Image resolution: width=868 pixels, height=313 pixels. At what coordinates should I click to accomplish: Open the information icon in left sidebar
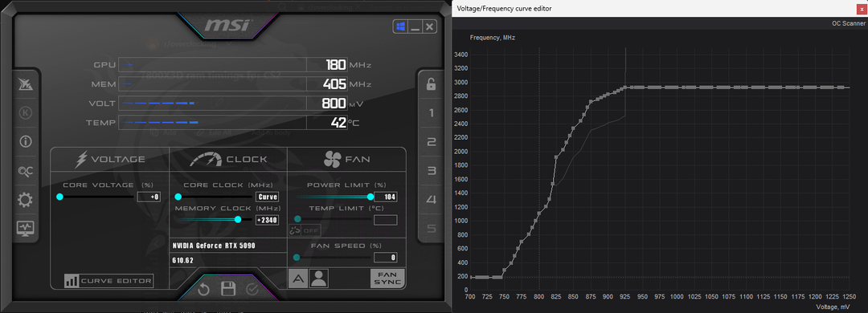(25, 141)
